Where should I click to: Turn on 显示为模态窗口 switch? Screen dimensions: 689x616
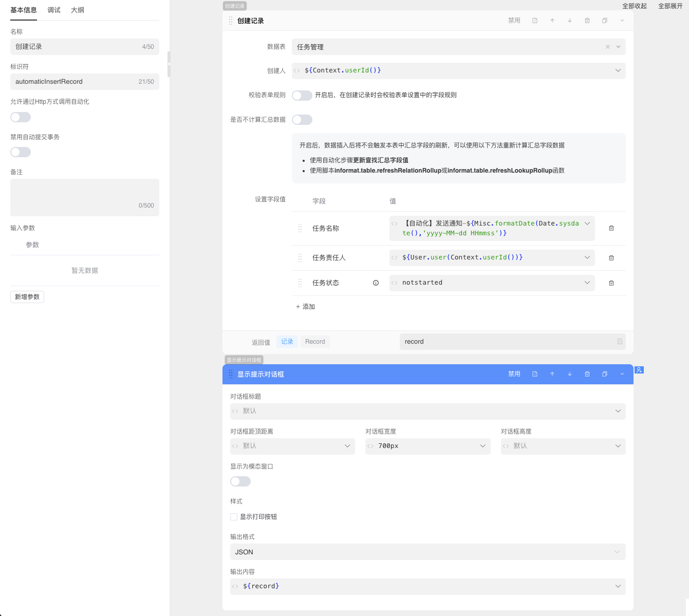pyautogui.click(x=240, y=481)
